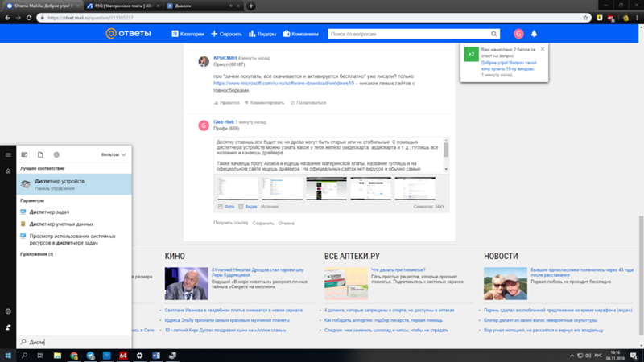The width and height of the screenshot is (644, 362).
Task: Expand the Приложения (1) section
Action: click(x=36, y=254)
